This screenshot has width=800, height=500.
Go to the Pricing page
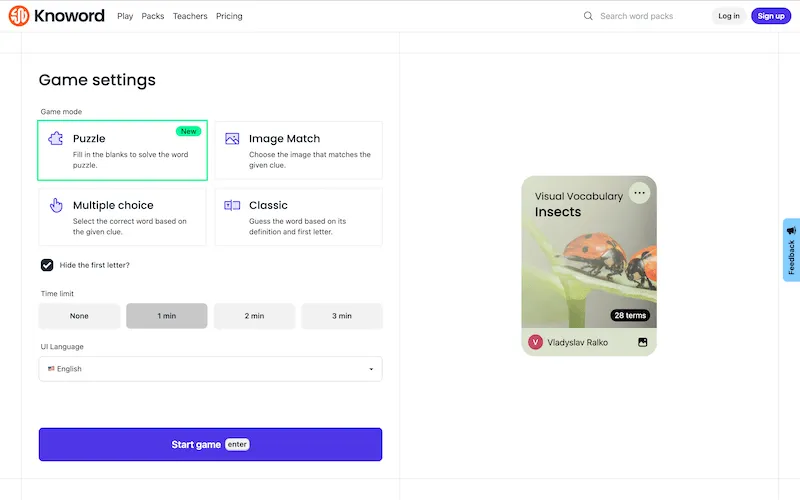coord(229,16)
